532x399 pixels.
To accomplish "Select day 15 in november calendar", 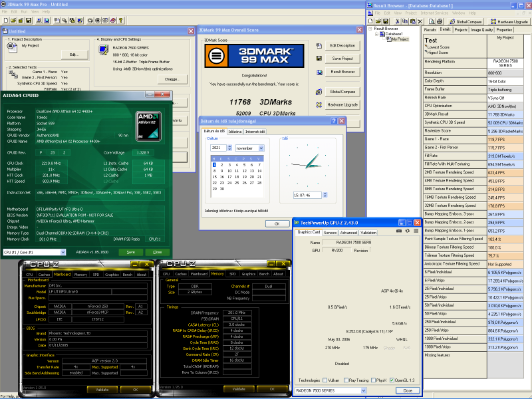I will [214, 177].
